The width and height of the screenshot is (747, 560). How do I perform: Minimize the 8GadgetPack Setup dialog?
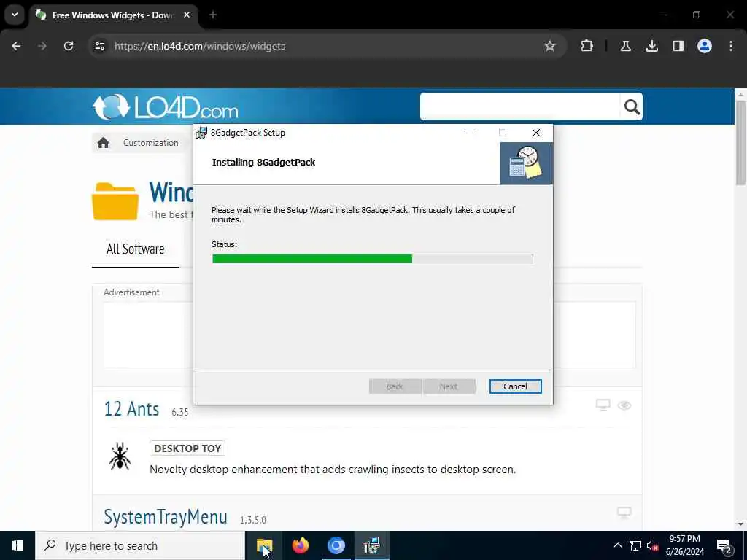point(470,133)
